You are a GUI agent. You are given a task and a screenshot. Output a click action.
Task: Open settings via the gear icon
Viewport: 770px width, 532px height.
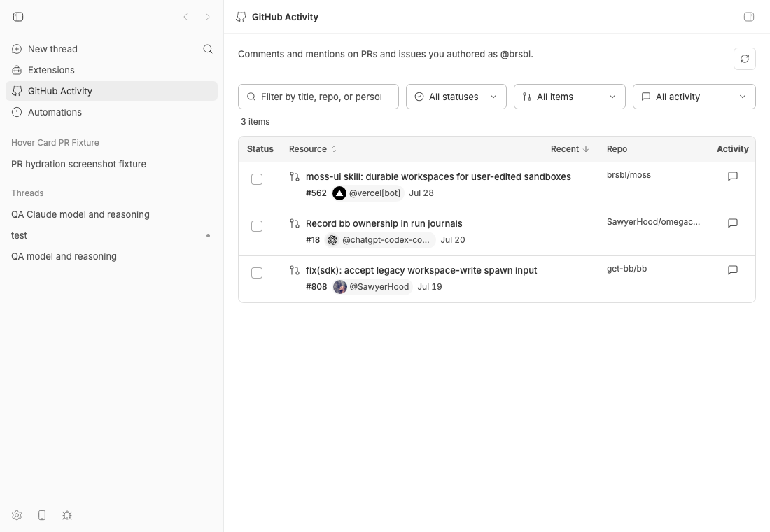point(17,515)
